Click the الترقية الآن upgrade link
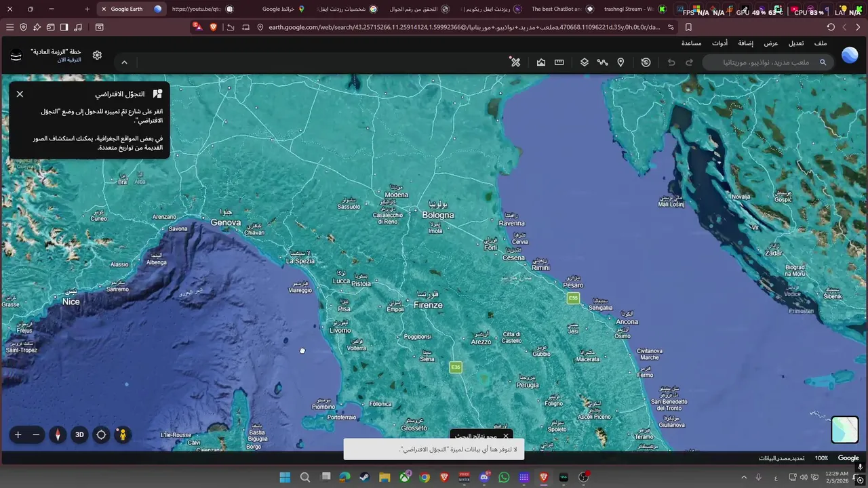This screenshot has height=488, width=868. click(69, 60)
